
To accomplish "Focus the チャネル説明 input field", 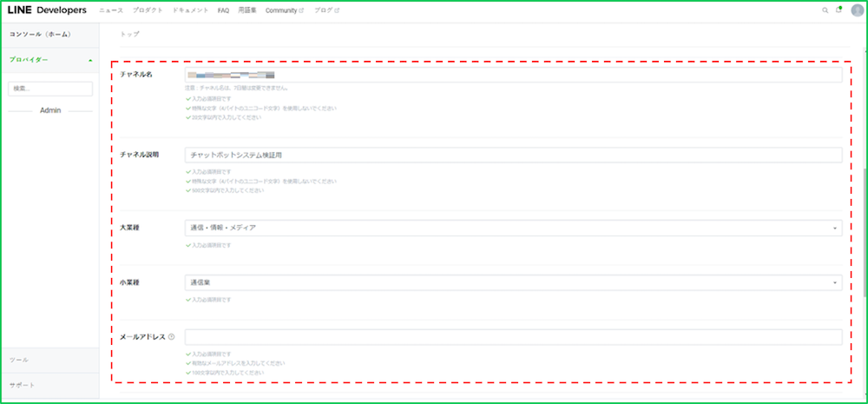I will pyautogui.click(x=513, y=156).
